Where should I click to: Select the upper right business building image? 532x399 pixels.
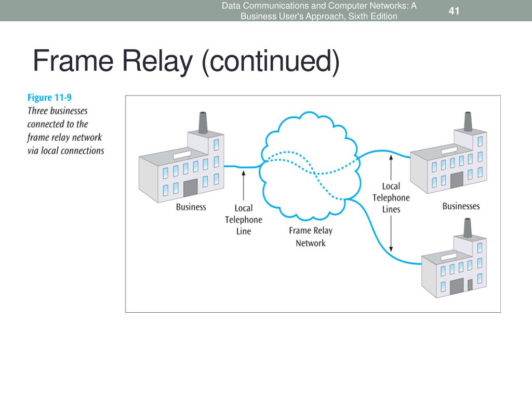coord(448,153)
